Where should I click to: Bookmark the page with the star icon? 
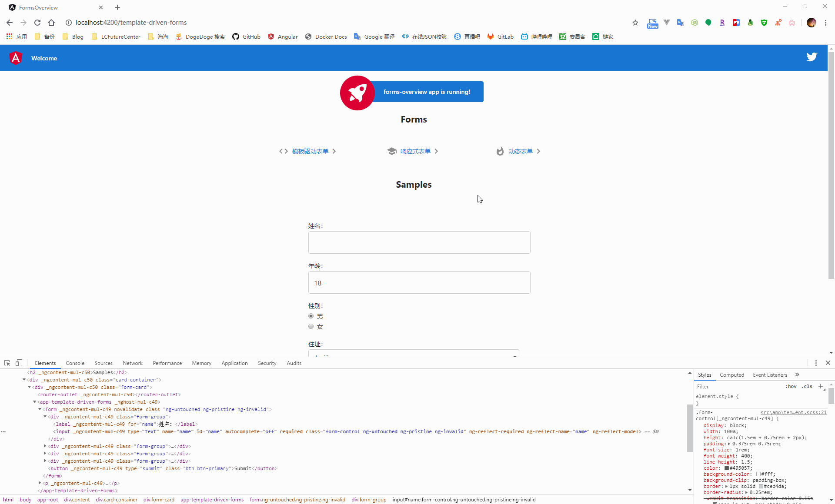pyautogui.click(x=635, y=23)
